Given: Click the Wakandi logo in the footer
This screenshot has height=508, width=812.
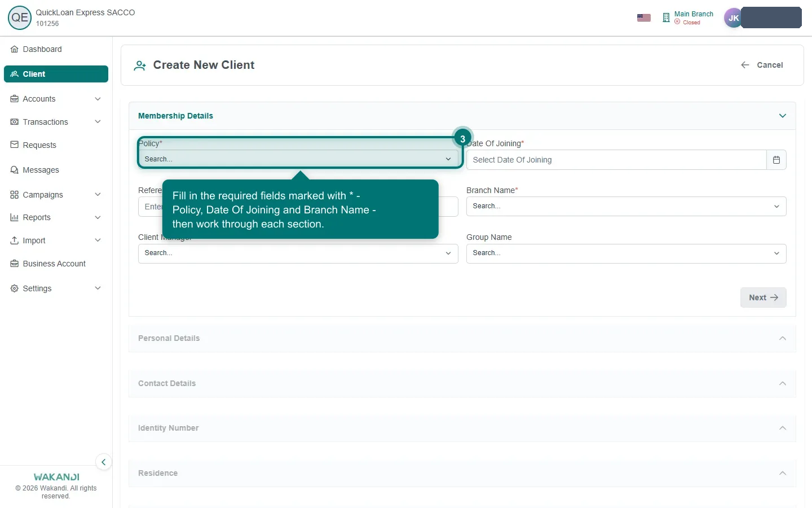Looking at the screenshot, I should [x=56, y=477].
